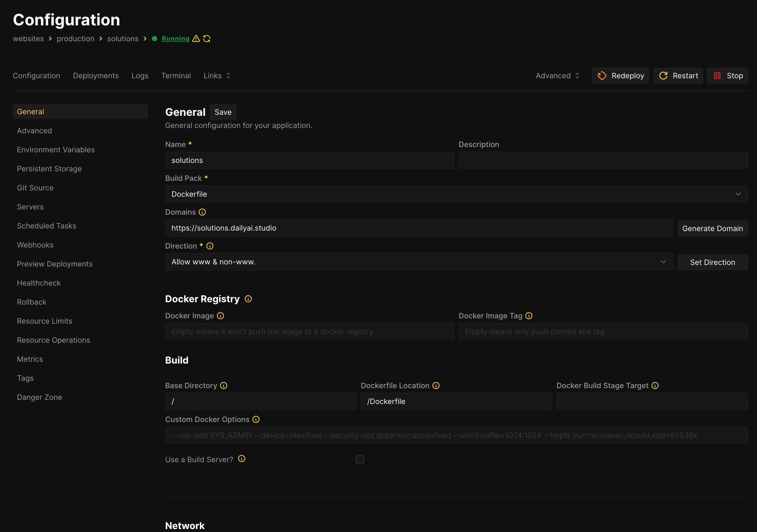Image resolution: width=757 pixels, height=532 pixels.
Task: Click the Generate Domain button
Action: pyautogui.click(x=712, y=228)
